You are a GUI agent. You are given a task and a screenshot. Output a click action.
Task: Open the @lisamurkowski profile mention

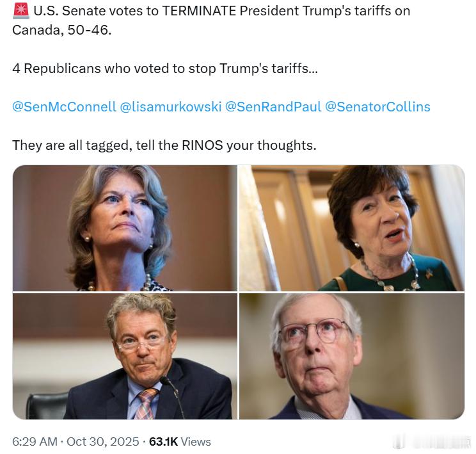170,106
